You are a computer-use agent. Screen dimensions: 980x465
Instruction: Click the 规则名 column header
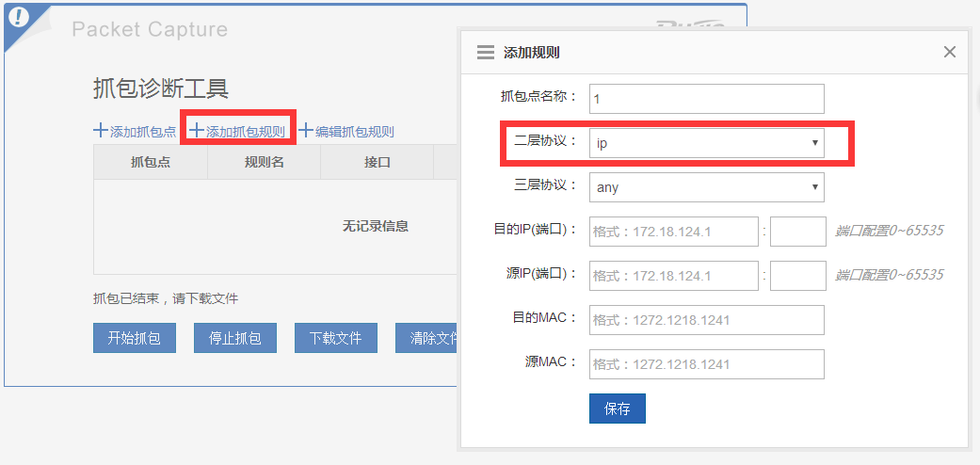264,162
